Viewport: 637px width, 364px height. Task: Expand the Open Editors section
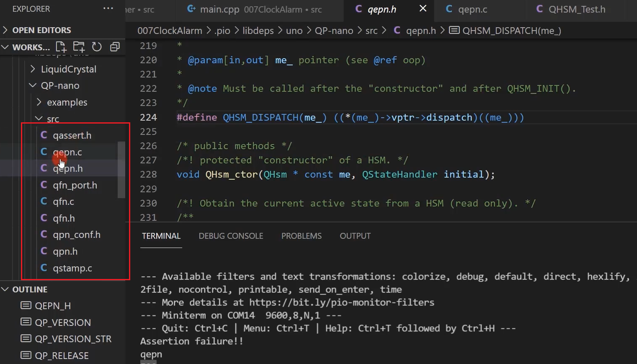click(63, 30)
